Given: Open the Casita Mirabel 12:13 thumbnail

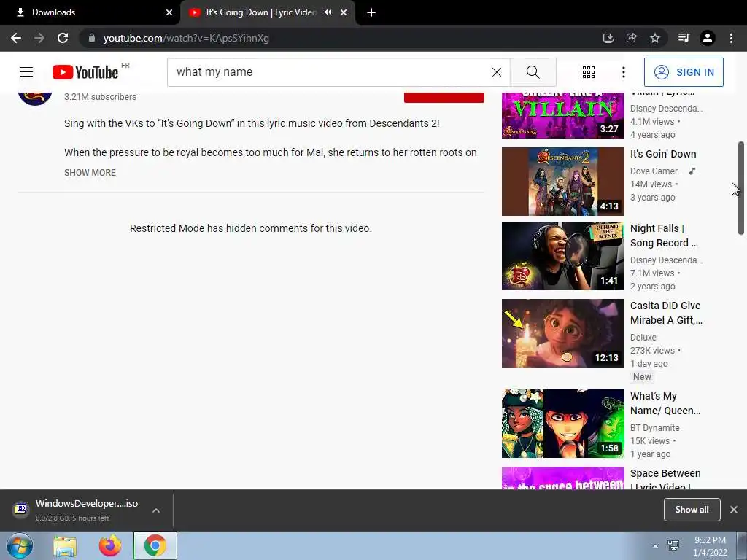Looking at the screenshot, I should 562,332.
